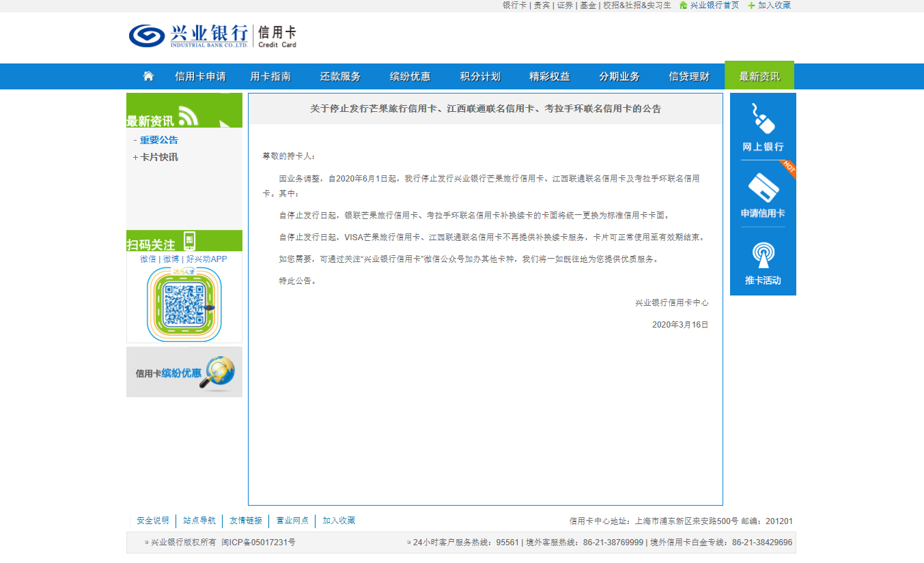Image resolution: width=924 pixels, height=563 pixels.
Task: Click 兴业银行信用卡中心 signature text
Action: pyautogui.click(x=672, y=303)
